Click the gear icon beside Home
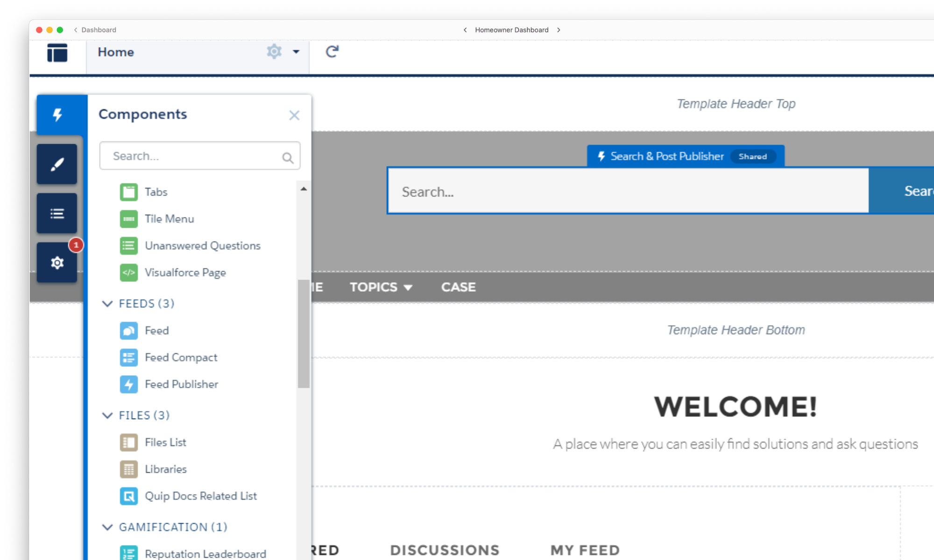934x560 pixels. (x=274, y=51)
